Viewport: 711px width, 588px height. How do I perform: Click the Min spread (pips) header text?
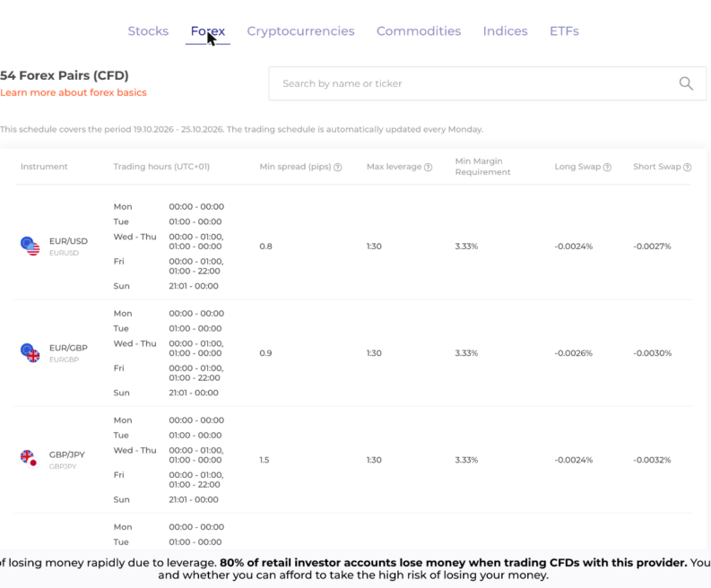[295, 167]
